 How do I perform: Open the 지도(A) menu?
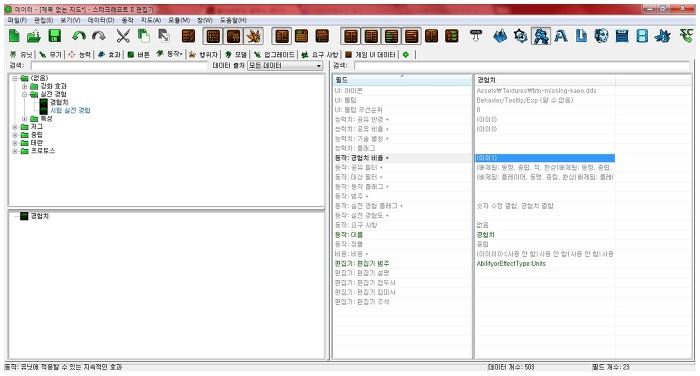point(150,20)
